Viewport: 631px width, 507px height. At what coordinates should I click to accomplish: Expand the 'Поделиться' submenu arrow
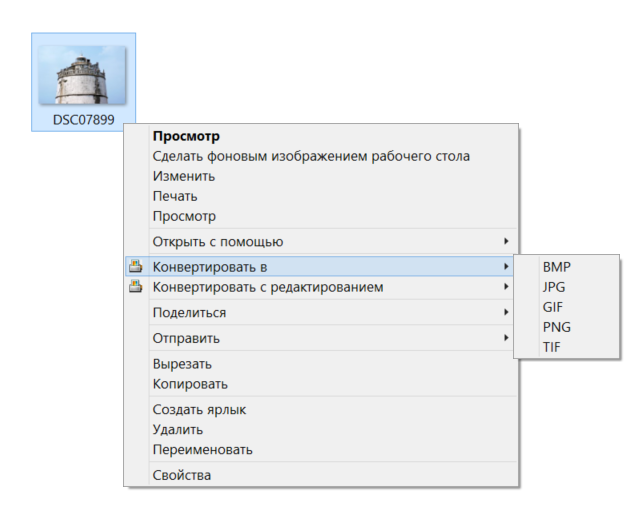(506, 312)
